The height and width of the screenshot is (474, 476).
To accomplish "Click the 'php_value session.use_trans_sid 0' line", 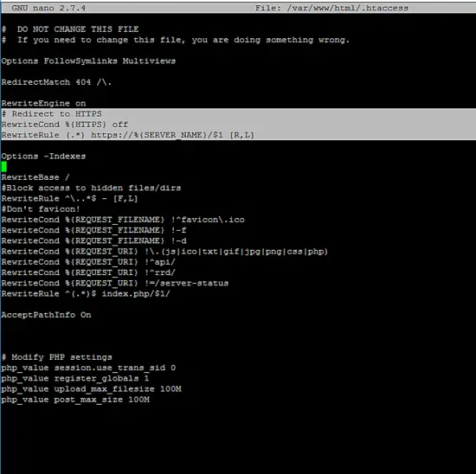I will click(x=88, y=368).
